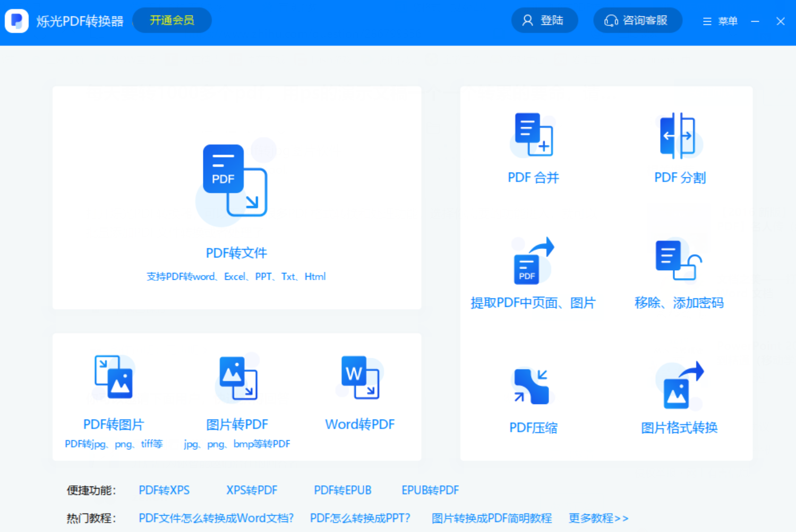This screenshot has width=796, height=532.
Task: View 更多教程>> link
Action: 598,518
